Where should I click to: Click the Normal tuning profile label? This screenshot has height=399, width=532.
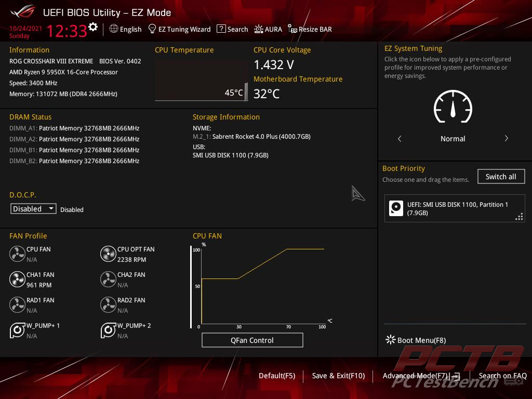453,139
